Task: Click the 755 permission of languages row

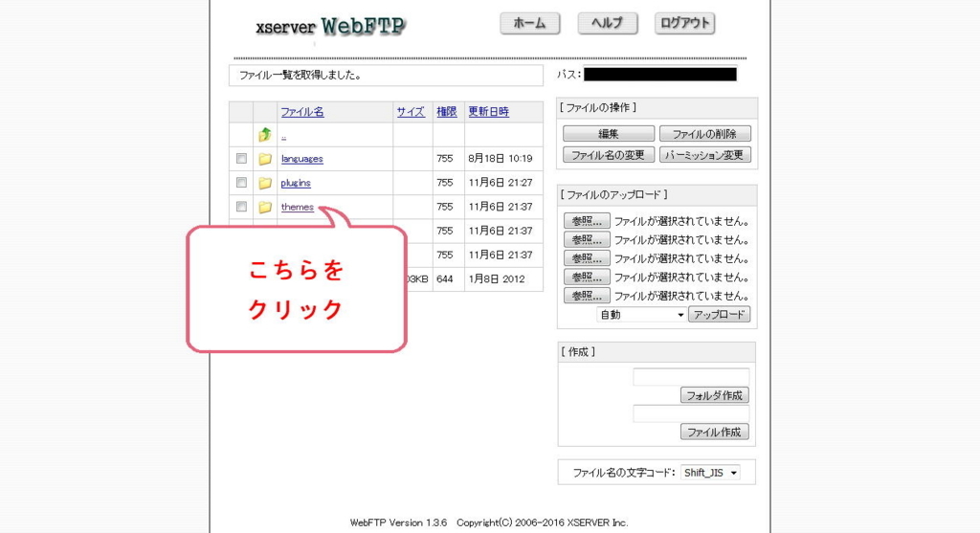Action: (x=444, y=159)
